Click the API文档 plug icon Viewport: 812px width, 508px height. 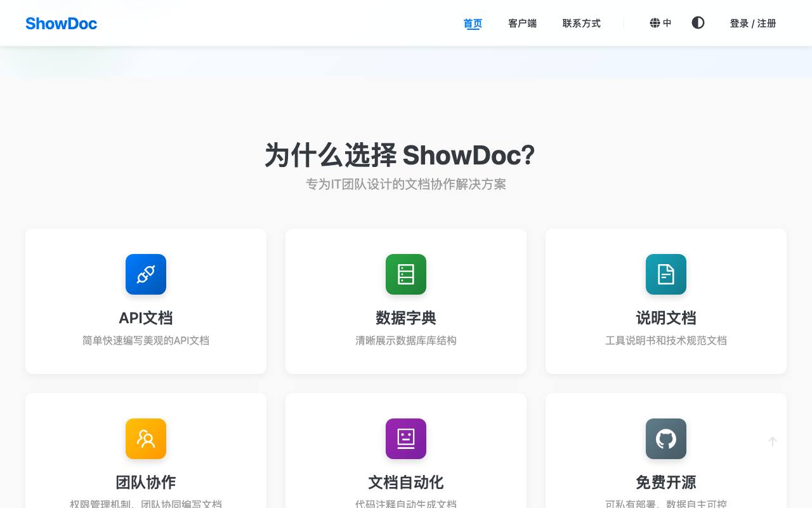click(146, 274)
